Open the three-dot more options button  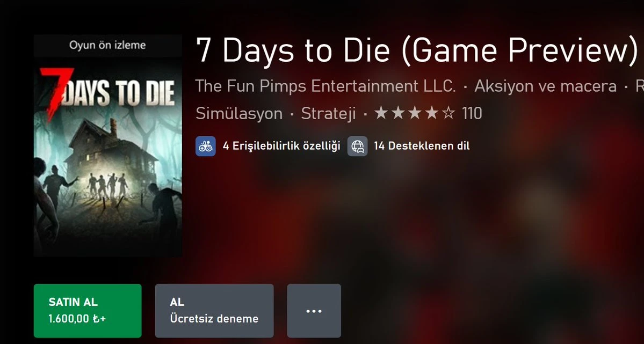(x=314, y=311)
